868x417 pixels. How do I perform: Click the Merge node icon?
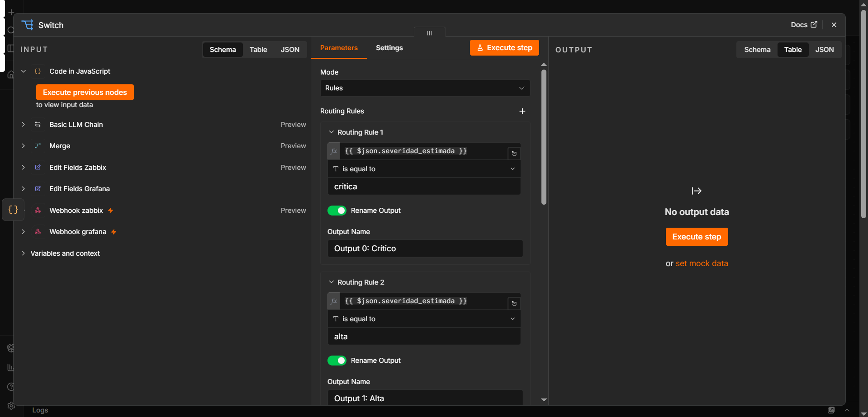[38, 146]
